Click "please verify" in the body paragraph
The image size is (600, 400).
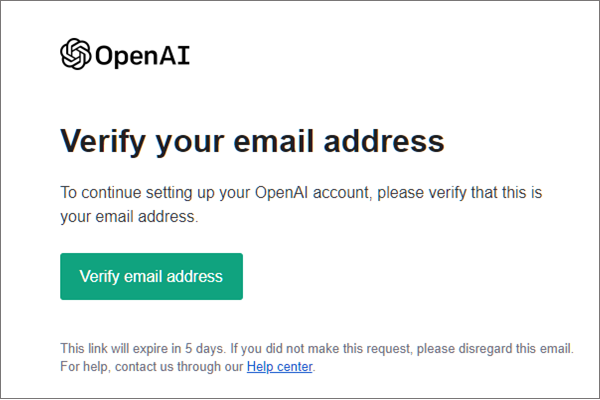click(x=422, y=193)
